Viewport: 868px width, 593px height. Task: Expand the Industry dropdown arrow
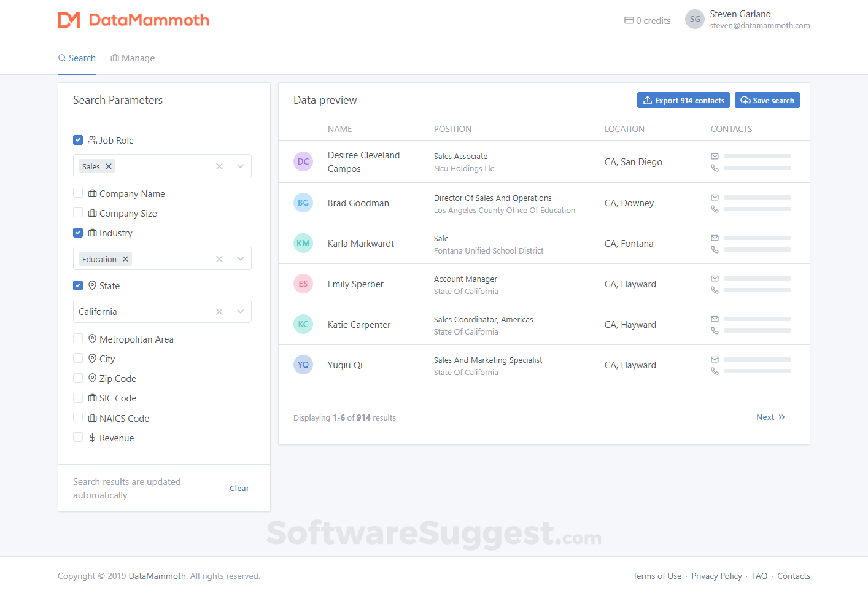241,259
